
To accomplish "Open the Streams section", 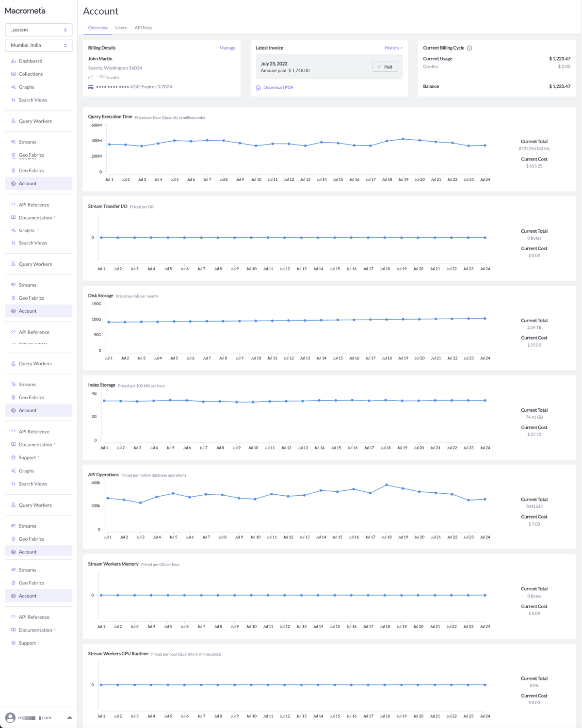I will click(27, 142).
